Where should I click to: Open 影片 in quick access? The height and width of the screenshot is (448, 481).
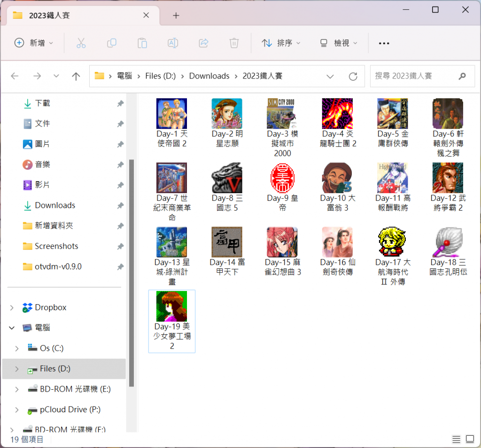(x=42, y=185)
